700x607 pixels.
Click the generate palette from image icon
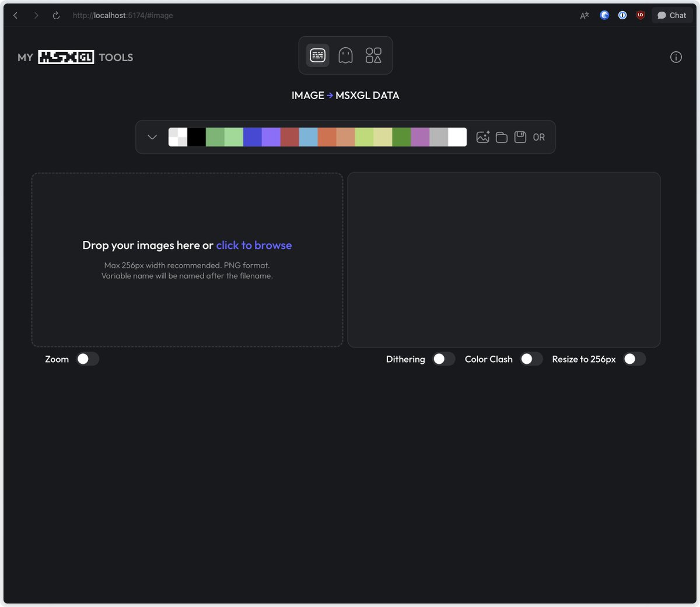(483, 137)
